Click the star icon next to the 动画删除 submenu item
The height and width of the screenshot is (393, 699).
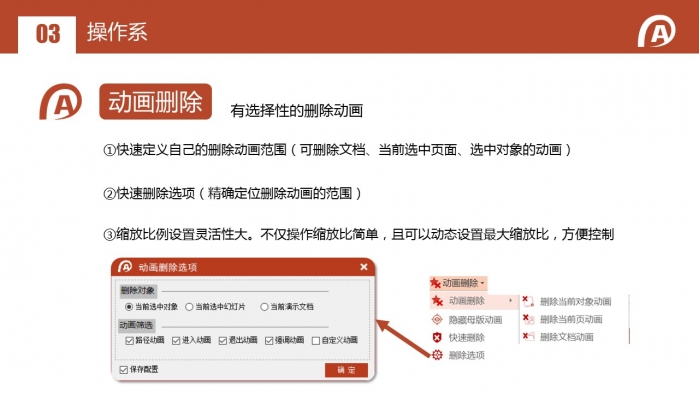[x=437, y=301]
